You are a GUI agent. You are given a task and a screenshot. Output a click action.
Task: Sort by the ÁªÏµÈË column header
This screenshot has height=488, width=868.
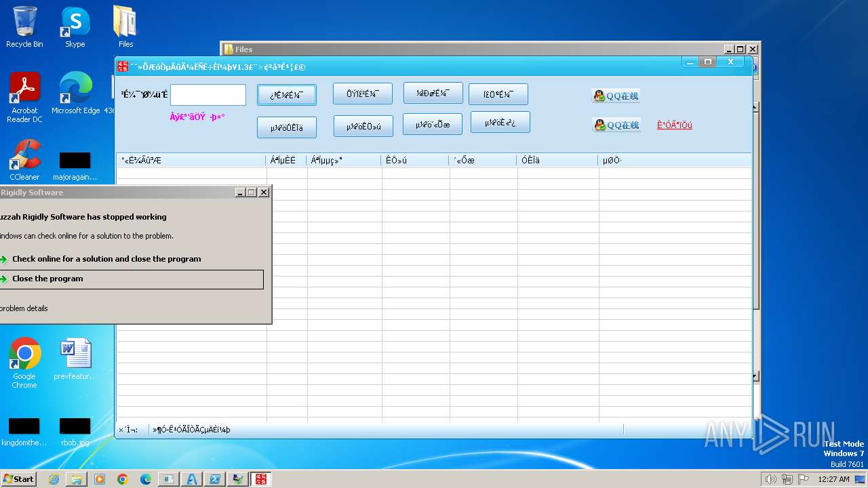(x=287, y=161)
